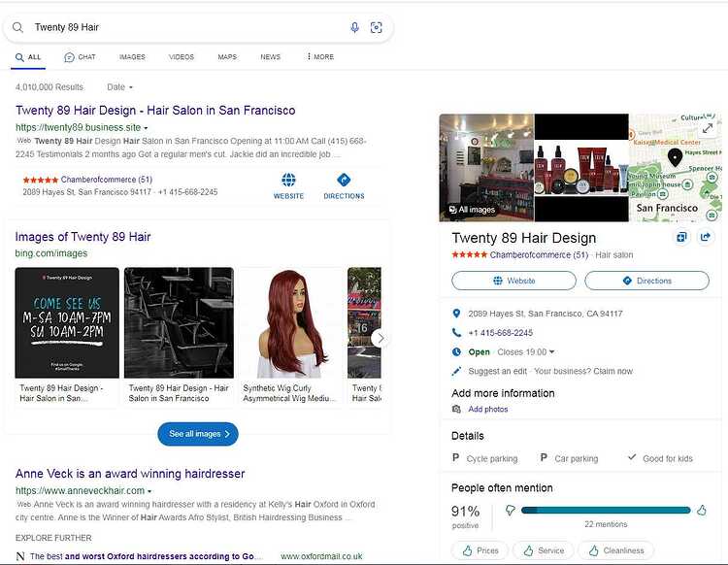Open the Date filter dropdown
The image size is (728, 565).
[119, 86]
